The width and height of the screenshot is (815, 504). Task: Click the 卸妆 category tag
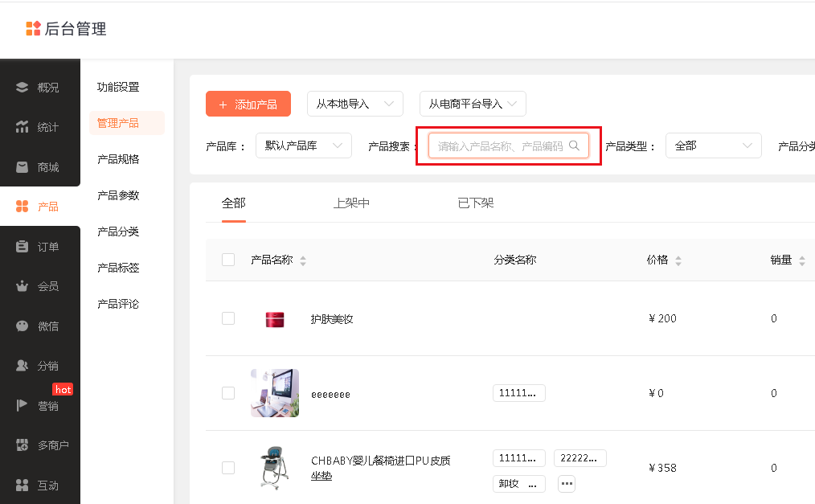coord(518,484)
